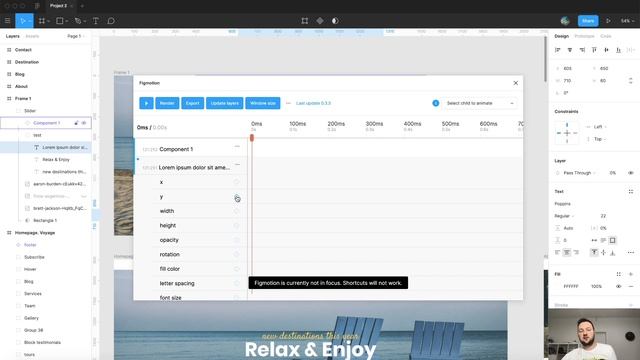Switch to the Code tab

(x=606, y=36)
